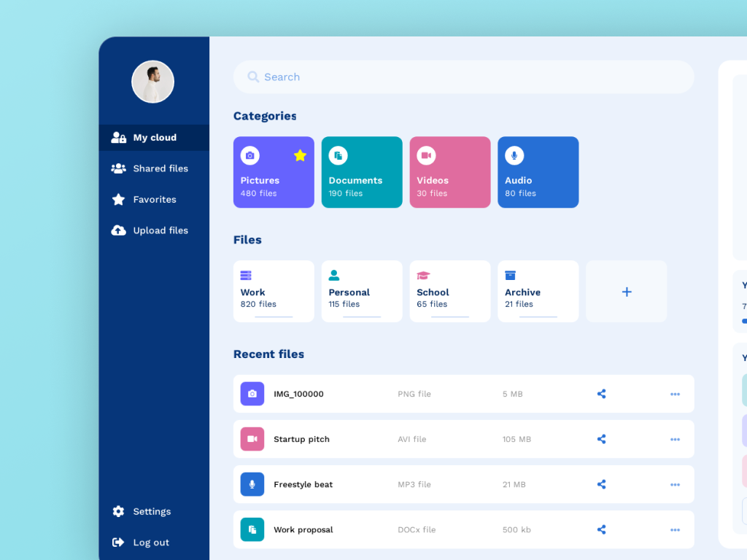Open more options menu for Work proposal

[x=675, y=530]
